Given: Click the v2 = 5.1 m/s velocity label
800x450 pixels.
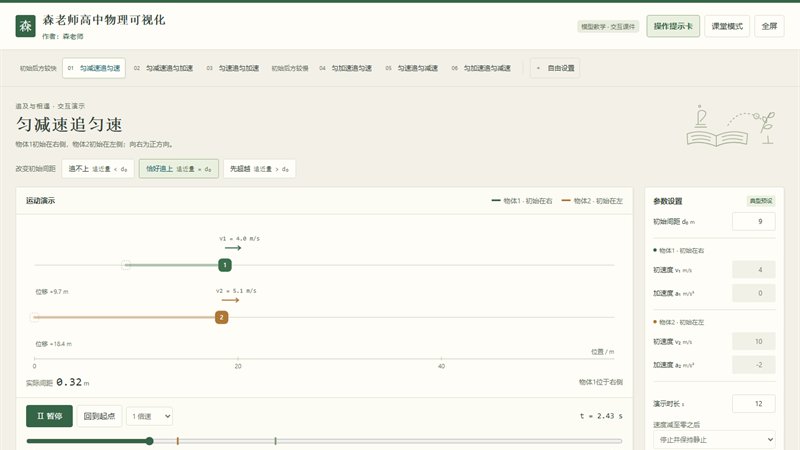Looking at the screenshot, I should pyautogui.click(x=236, y=291).
